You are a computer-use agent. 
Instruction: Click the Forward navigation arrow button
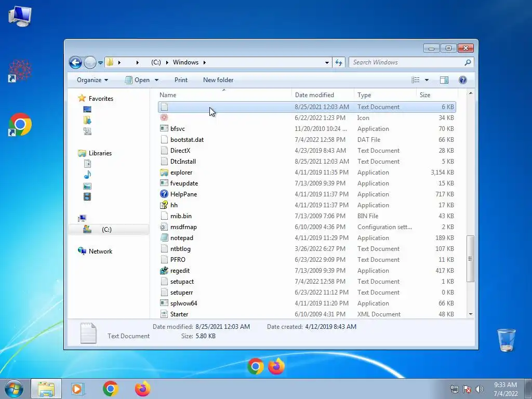pyautogui.click(x=90, y=62)
